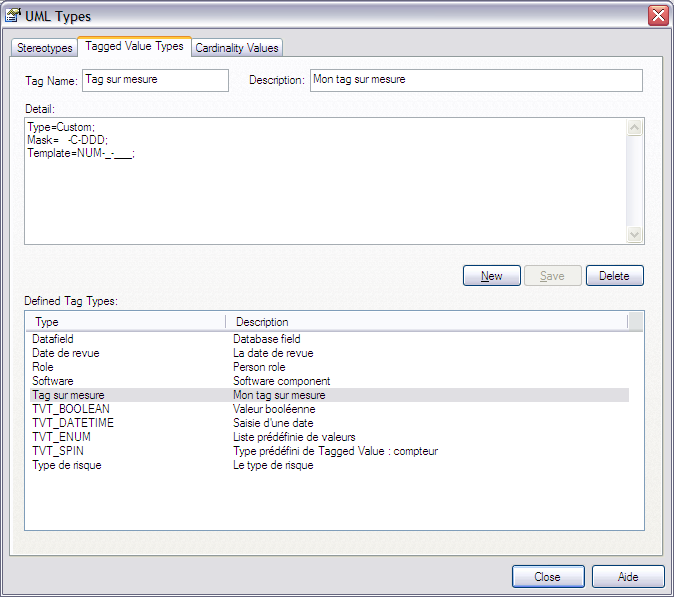The width and height of the screenshot is (674, 597).
Task: Click the Description text field
Action: [x=476, y=80]
